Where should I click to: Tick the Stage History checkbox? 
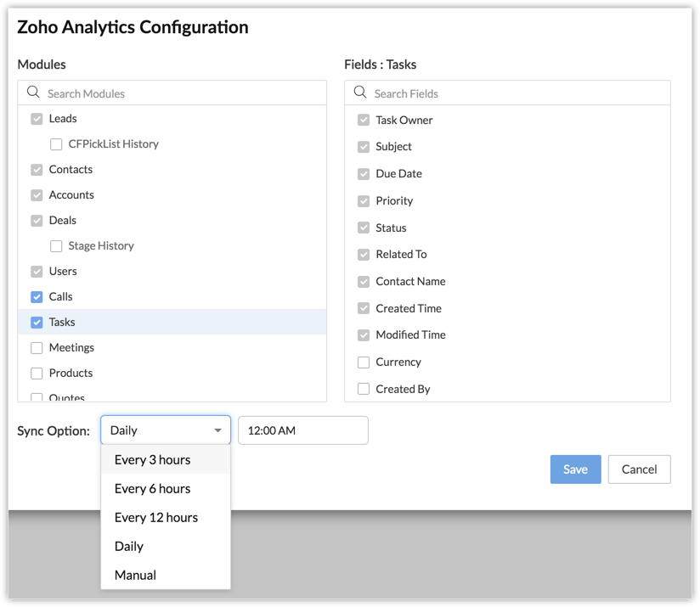pos(56,246)
